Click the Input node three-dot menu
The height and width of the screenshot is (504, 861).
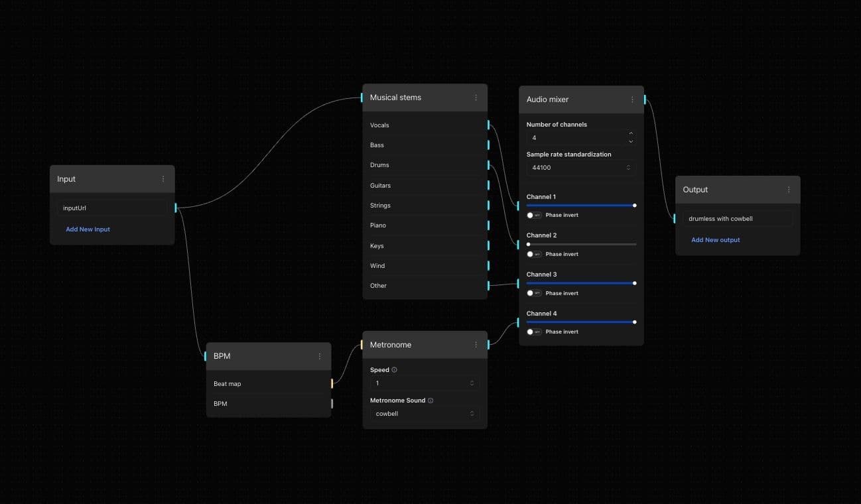[163, 179]
